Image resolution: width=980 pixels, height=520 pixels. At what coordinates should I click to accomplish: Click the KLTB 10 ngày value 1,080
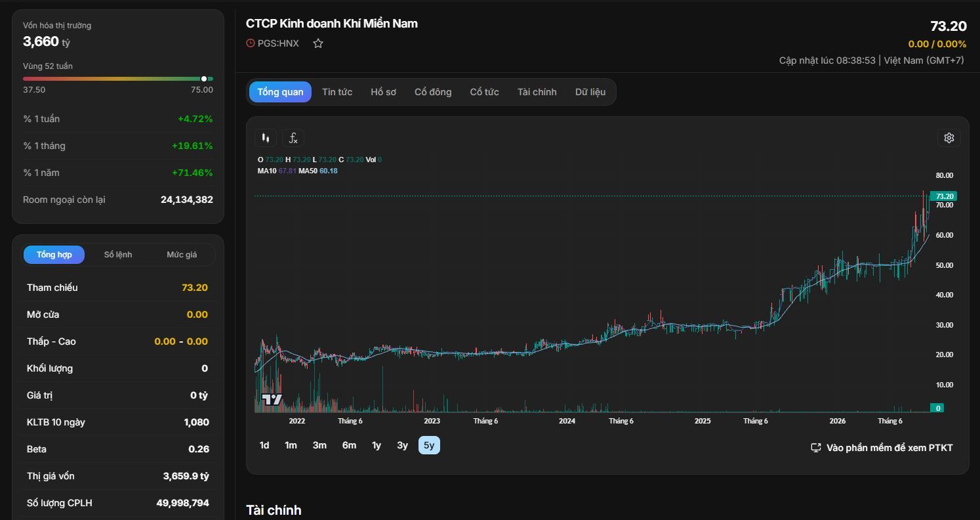197,422
